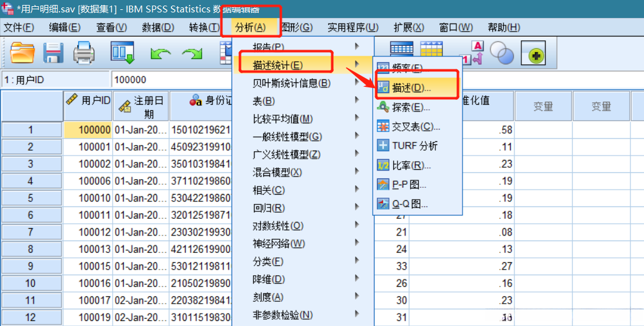644x326 pixels.
Task: Click the 1/2 icon beside 比率(R)
Action: [383, 165]
